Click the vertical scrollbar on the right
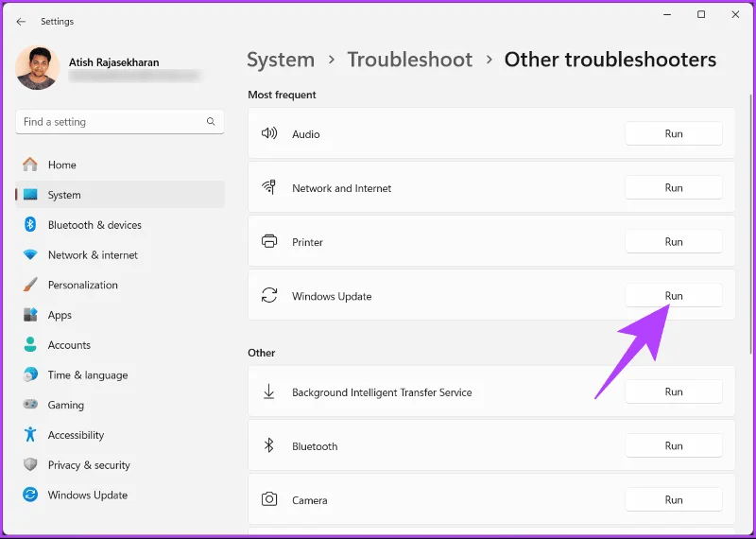The image size is (756, 539). (x=750, y=224)
